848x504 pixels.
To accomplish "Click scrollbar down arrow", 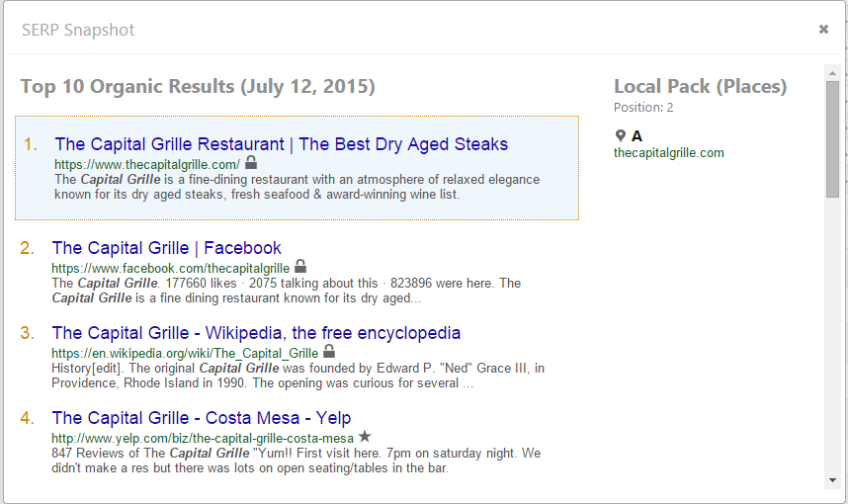I will tap(832, 480).
